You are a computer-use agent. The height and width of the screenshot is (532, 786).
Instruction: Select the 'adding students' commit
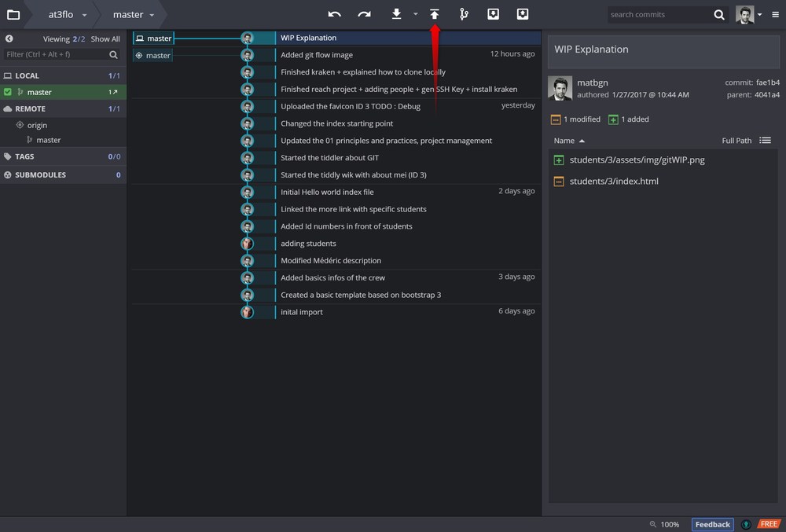coord(408,244)
